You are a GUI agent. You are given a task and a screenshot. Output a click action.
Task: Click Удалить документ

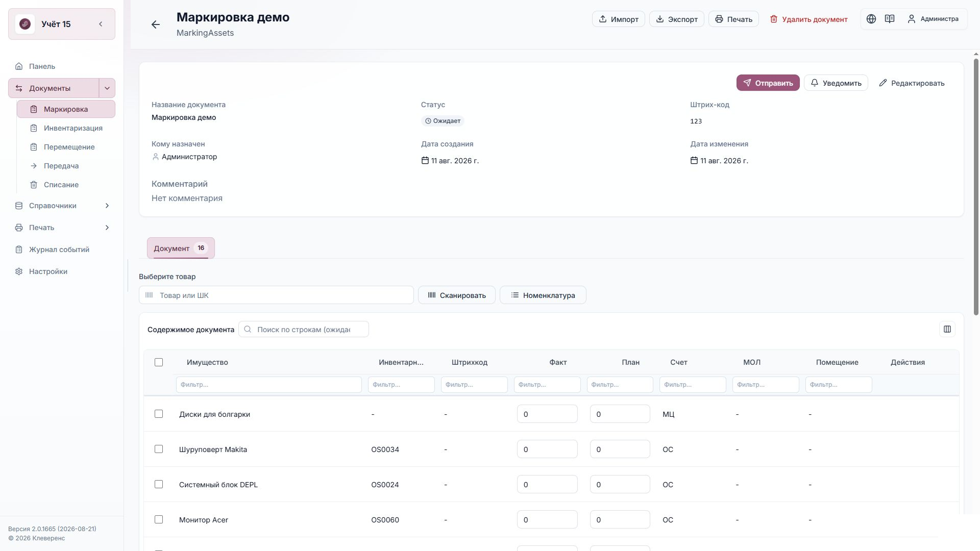pyautogui.click(x=808, y=19)
